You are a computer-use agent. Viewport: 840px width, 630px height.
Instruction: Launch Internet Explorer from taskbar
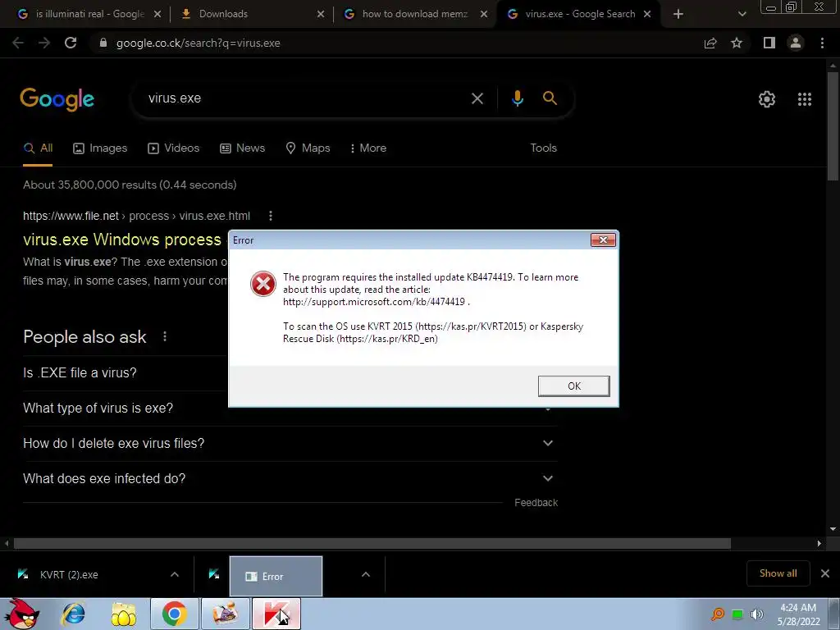click(73, 614)
